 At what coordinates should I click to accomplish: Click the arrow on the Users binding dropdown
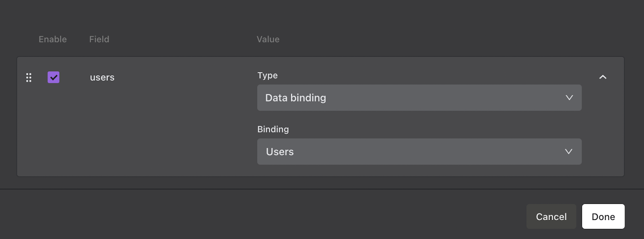point(568,152)
